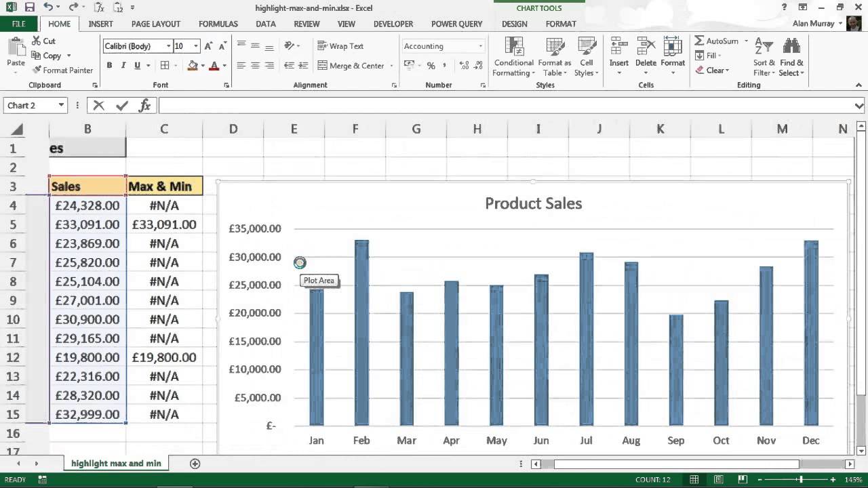
Task: Open the FILE backstage button
Action: coord(19,24)
